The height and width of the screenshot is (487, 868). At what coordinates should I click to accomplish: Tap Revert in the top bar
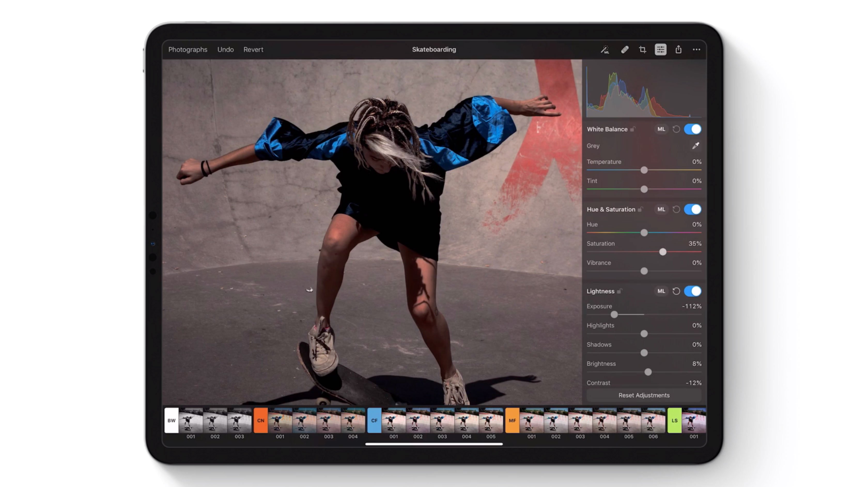pos(253,50)
